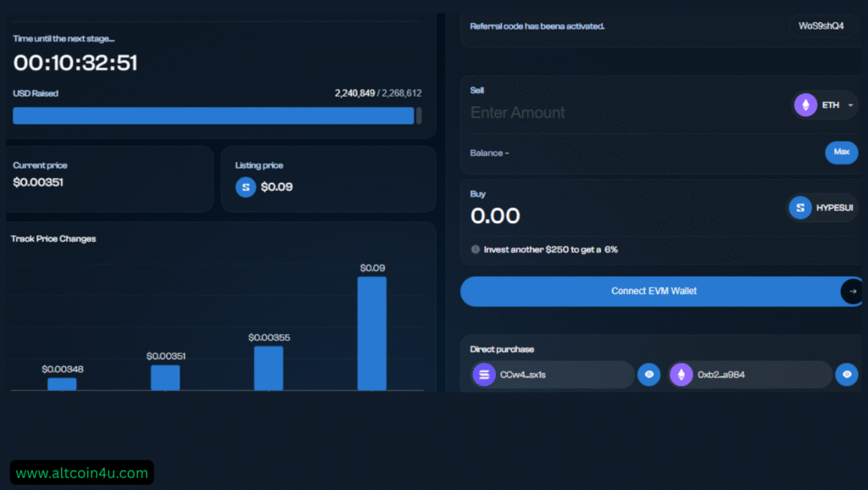Show the Solana address via eye icon
The width and height of the screenshot is (868, 490).
coord(648,374)
